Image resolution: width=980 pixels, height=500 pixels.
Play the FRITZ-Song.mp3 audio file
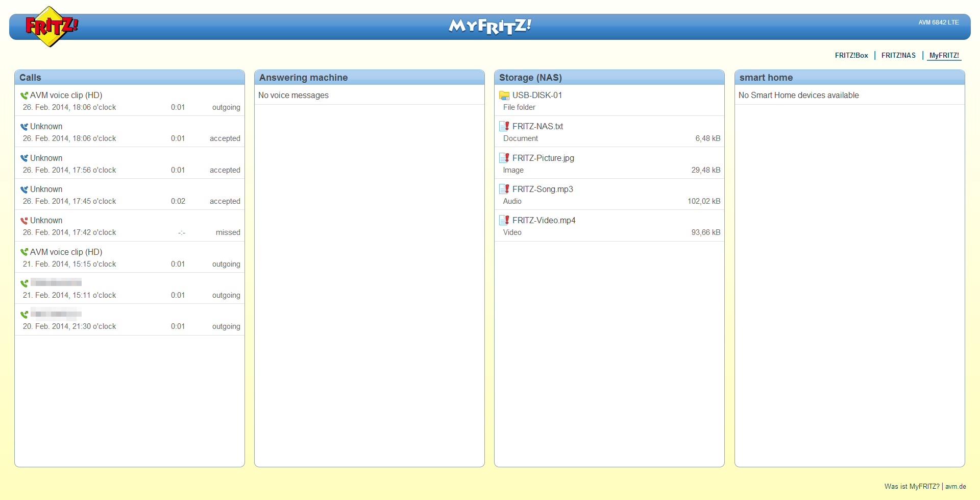(543, 189)
